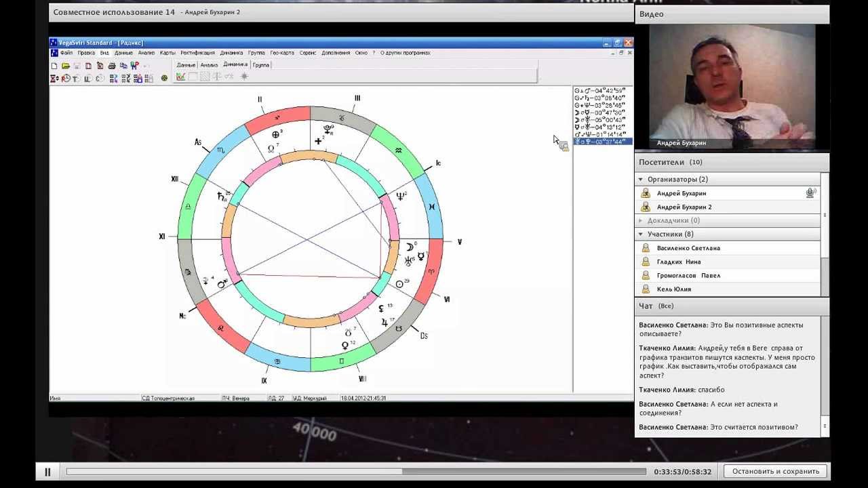Expand the Докладчики (0) group

[x=641, y=220]
